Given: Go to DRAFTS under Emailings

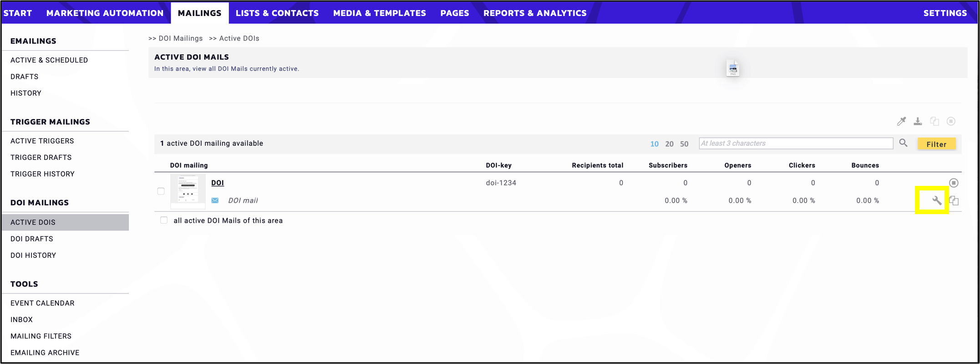Looking at the screenshot, I should (x=25, y=77).
